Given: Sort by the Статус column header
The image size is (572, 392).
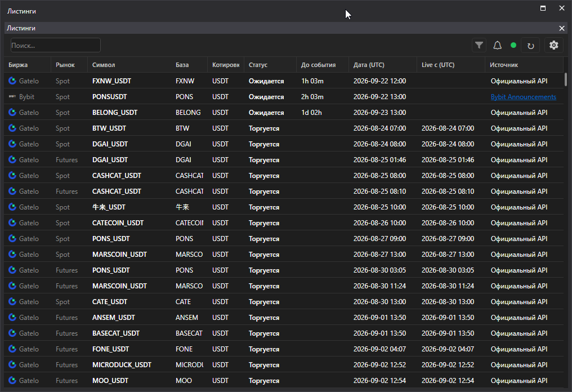Looking at the screenshot, I should tap(258, 65).
